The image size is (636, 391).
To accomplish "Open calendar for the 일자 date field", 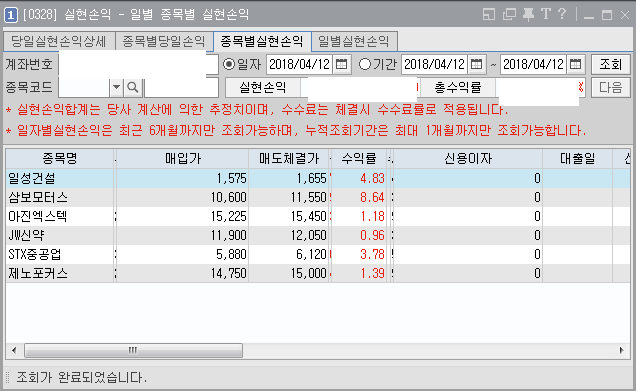I will [x=342, y=64].
